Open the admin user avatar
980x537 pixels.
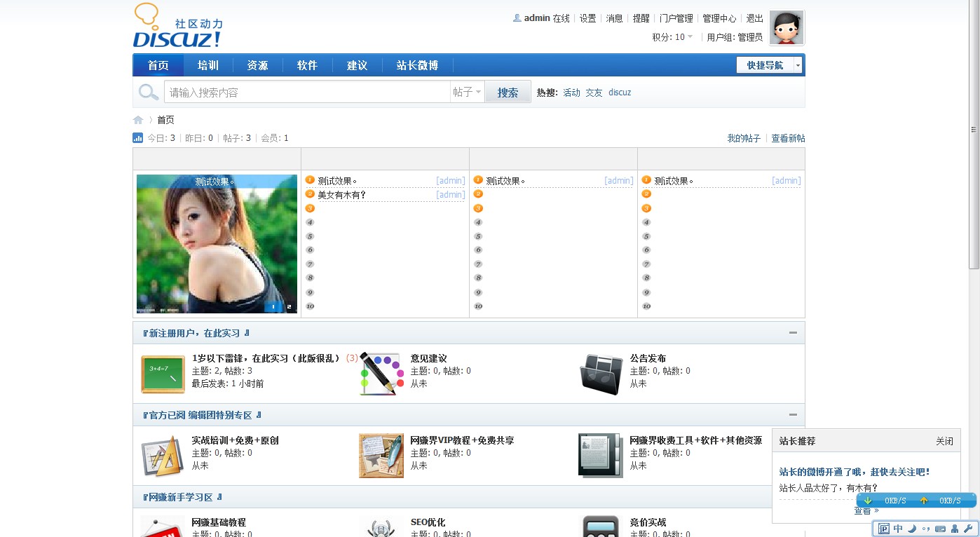(787, 28)
